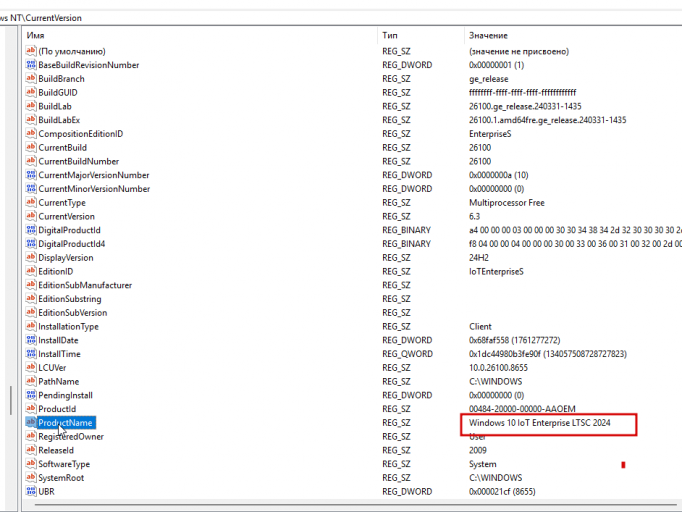682x512 pixels.
Task: Click the DWORD icon next to InstallDate
Action: click(30, 340)
